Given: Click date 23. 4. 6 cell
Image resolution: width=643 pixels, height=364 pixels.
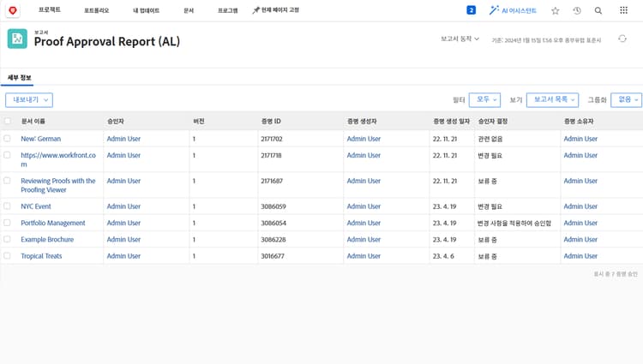Looking at the screenshot, I should [443, 256].
